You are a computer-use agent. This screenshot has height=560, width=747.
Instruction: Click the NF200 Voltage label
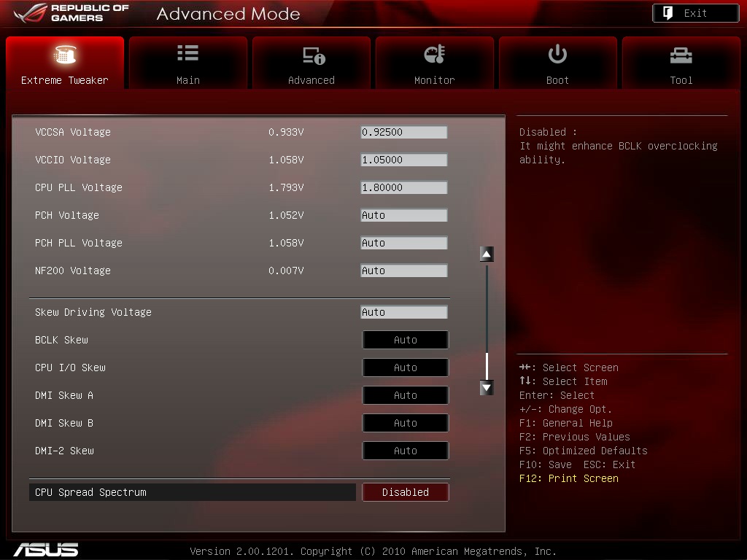click(73, 271)
